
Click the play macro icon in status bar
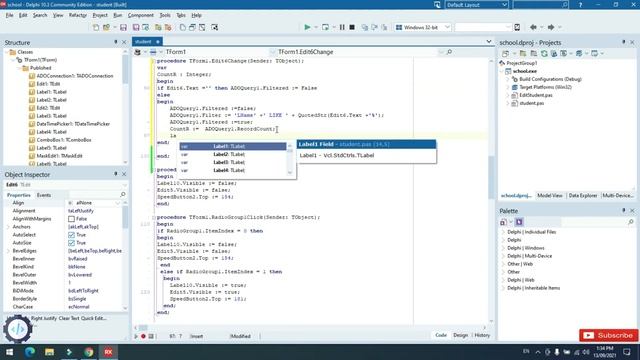click(136, 336)
